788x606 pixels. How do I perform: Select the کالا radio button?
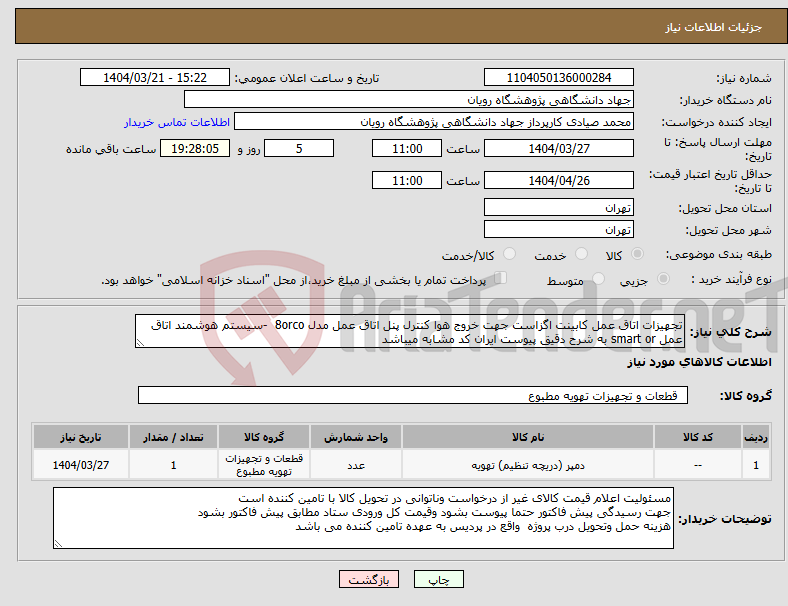[637, 254]
